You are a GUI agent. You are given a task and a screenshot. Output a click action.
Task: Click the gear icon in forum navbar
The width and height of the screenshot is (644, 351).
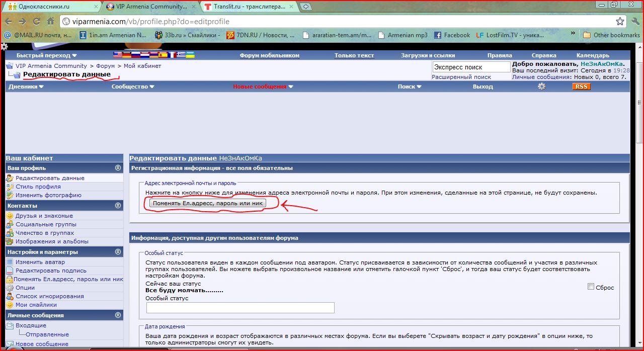[x=541, y=86]
